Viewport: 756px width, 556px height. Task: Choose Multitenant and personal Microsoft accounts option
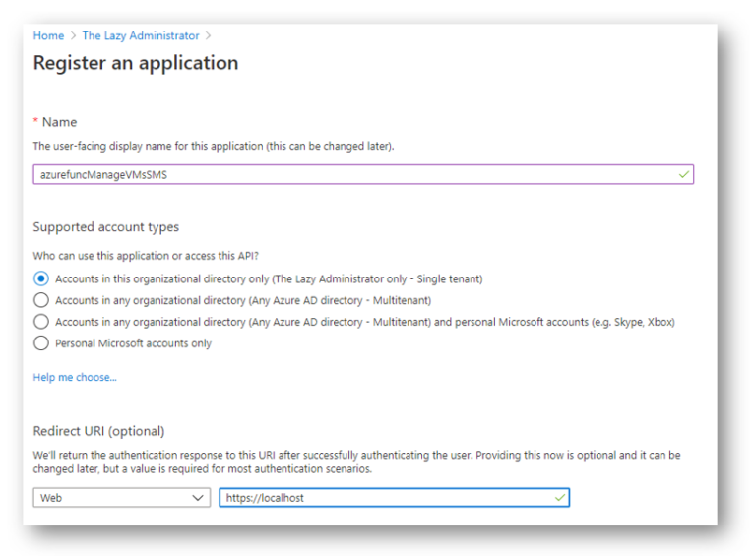click(x=41, y=322)
